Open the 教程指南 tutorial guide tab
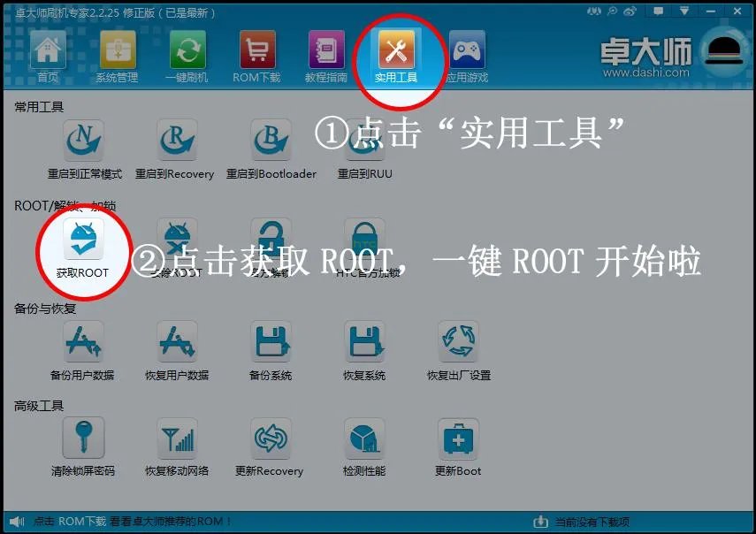This screenshot has height=534, width=756. pos(325,55)
